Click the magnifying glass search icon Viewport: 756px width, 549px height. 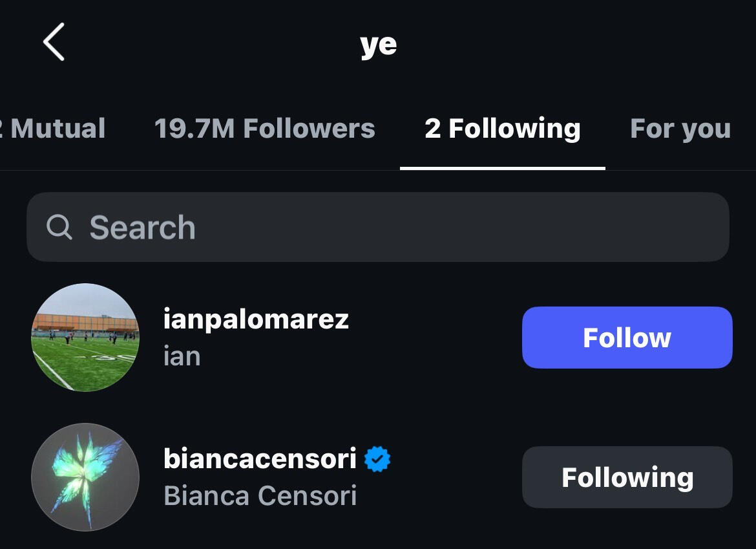coord(59,227)
